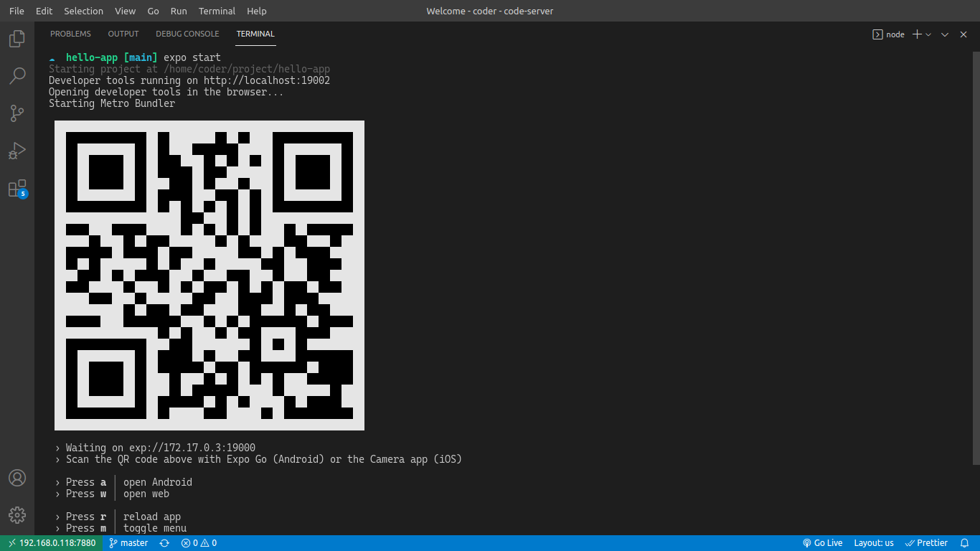This screenshot has width=980, height=551.
Task: Select the TERMINAL tab
Action: pos(255,34)
